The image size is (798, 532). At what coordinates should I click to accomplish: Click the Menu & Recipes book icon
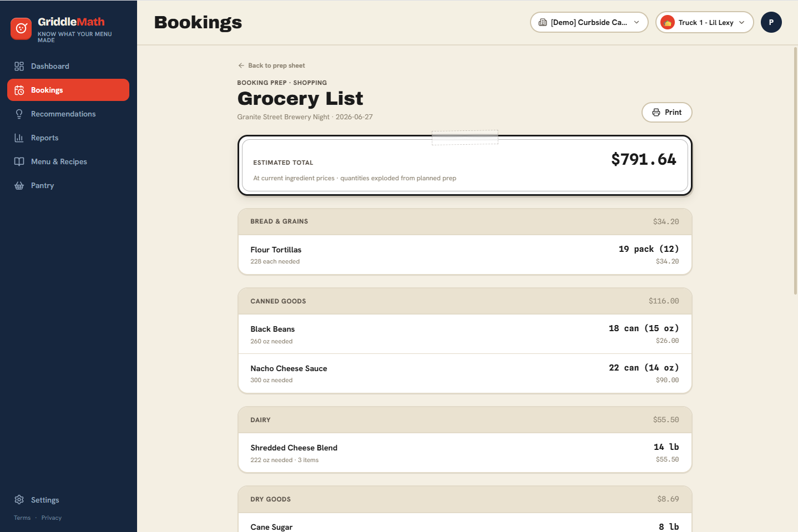tap(19, 161)
